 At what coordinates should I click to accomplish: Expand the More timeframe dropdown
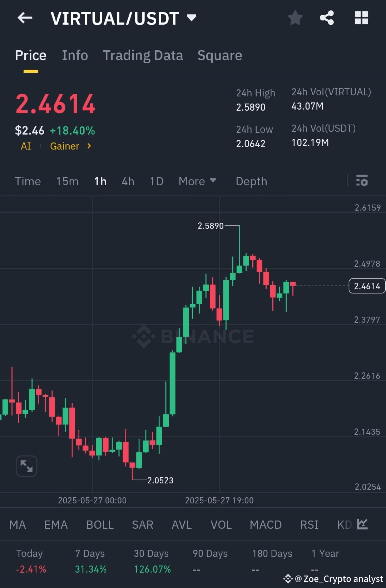pos(197,181)
